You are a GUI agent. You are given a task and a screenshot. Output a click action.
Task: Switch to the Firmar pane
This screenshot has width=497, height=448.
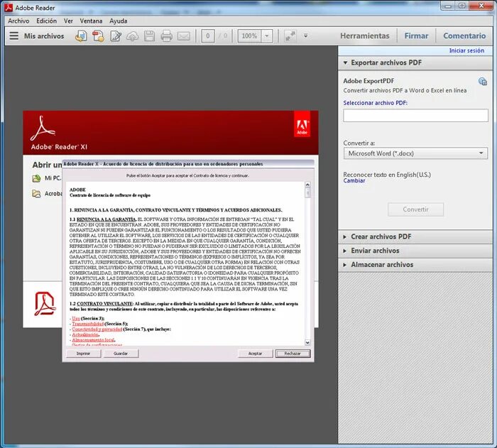click(416, 35)
